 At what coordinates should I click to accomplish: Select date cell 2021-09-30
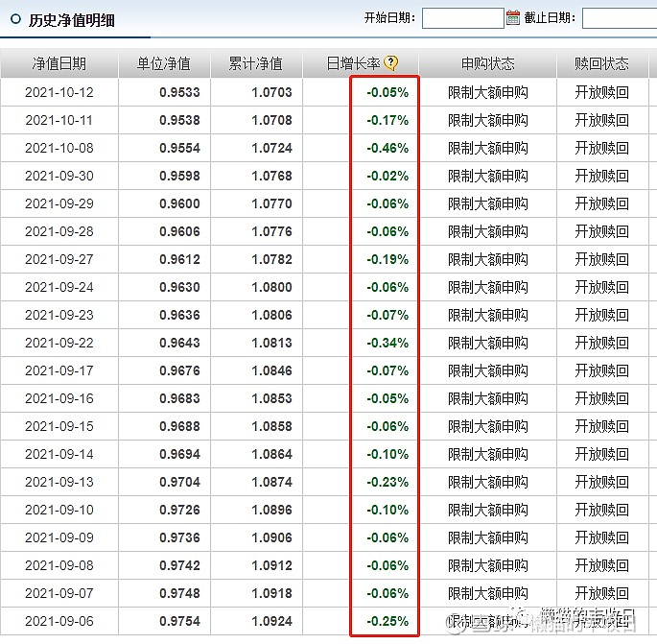click(x=59, y=176)
